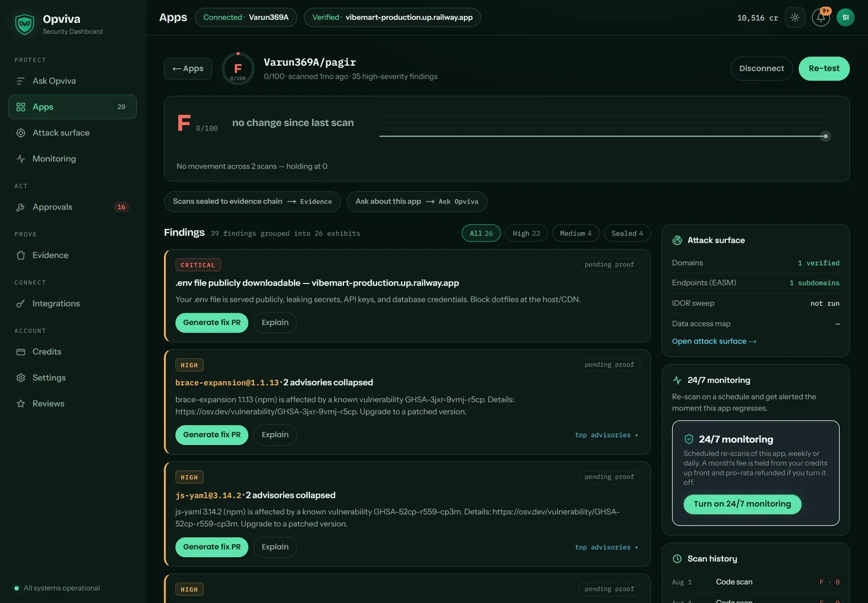868x603 pixels.
Task: Click the Integrations plug icon
Action: pyautogui.click(x=20, y=304)
